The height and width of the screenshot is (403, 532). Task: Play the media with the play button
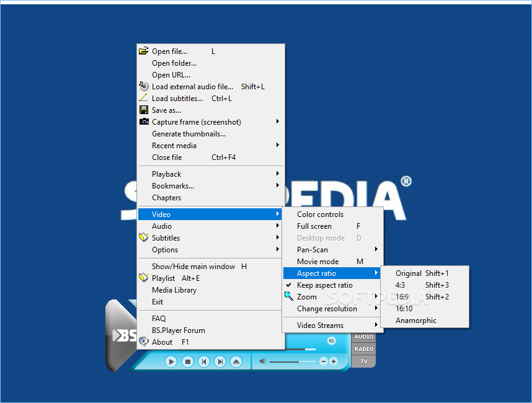171,361
